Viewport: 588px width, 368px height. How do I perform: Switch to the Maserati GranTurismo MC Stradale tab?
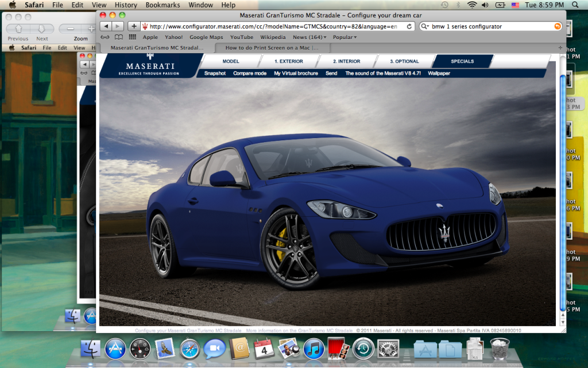pos(157,48)
